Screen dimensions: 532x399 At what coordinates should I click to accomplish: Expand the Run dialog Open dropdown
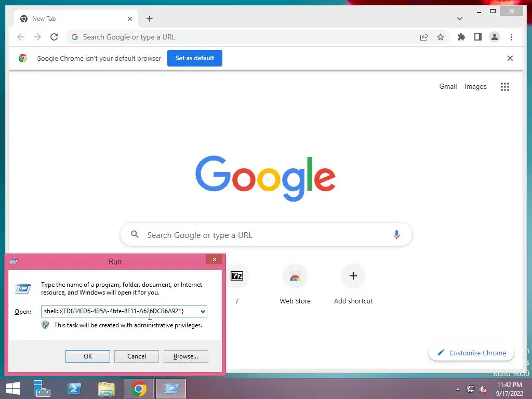203,312
